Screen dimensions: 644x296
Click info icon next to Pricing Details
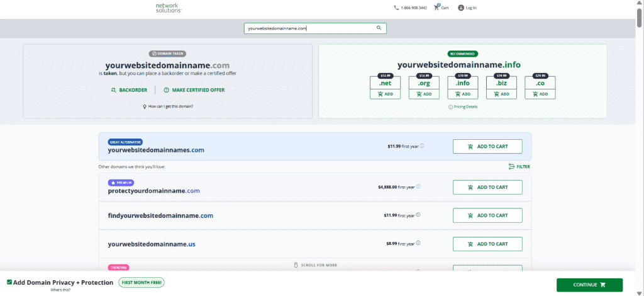450,107
